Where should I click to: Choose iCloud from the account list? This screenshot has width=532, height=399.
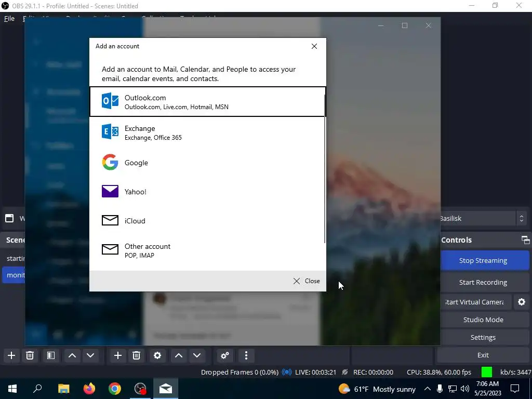207,220
